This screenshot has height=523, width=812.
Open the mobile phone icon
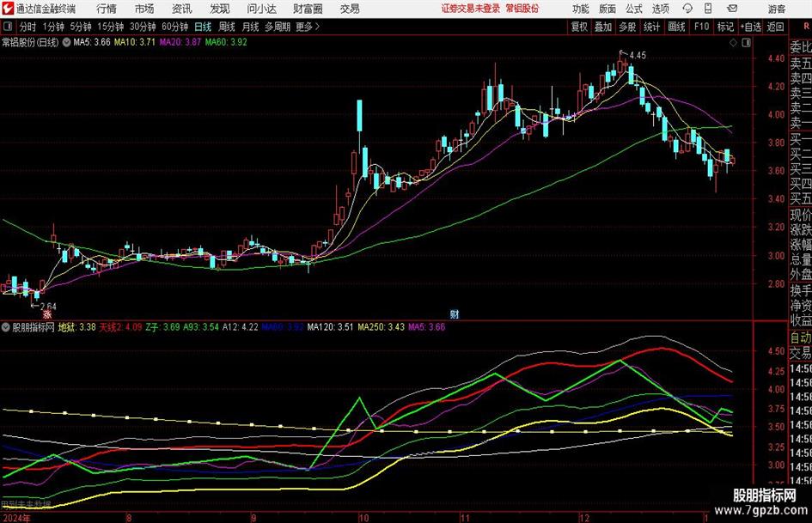pyautogui.click(x=708, y=9)
